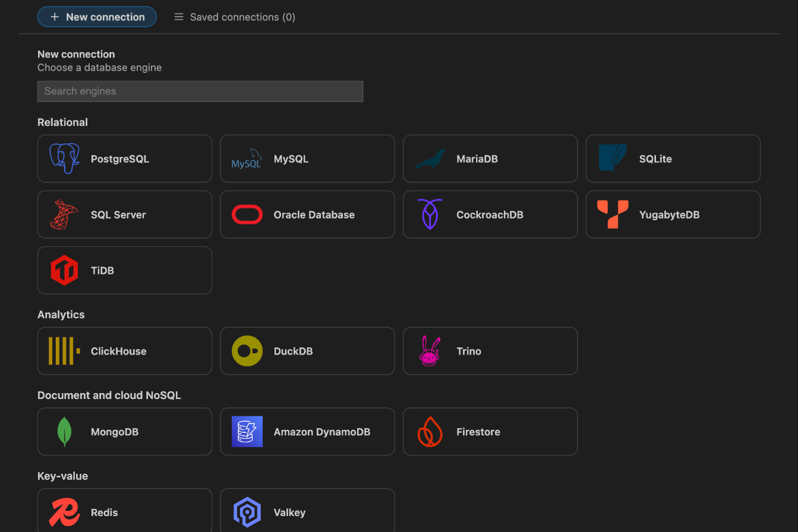Select the Oracle Database label
The image size is (798, 532).
click(314, 215)
